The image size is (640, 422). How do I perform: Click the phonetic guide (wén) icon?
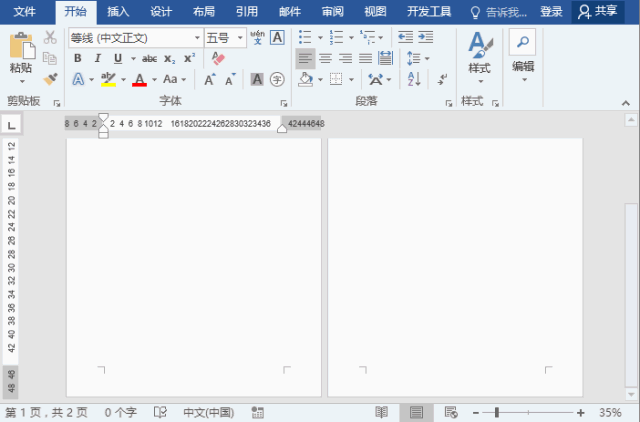coord(257,38)
